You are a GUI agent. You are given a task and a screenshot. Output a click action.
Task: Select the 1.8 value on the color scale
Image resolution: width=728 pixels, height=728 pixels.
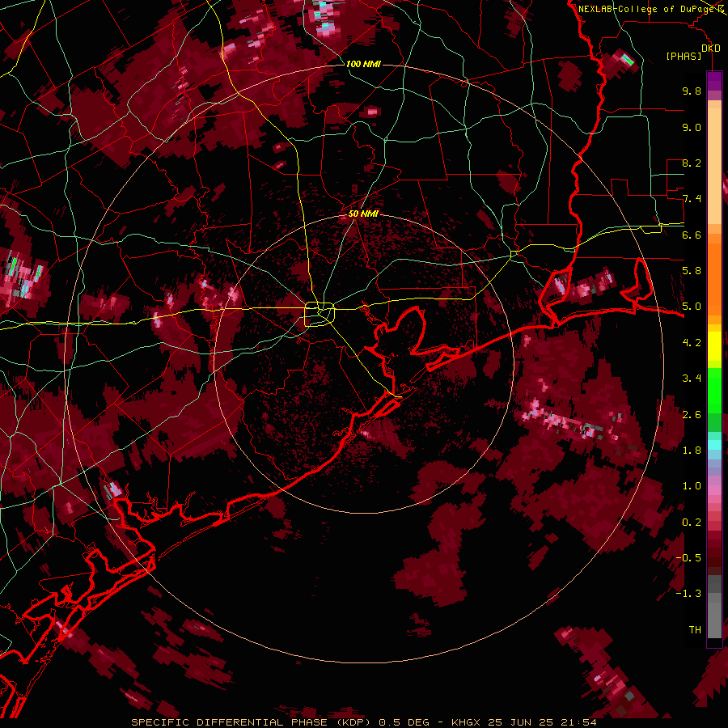(692, 451)
